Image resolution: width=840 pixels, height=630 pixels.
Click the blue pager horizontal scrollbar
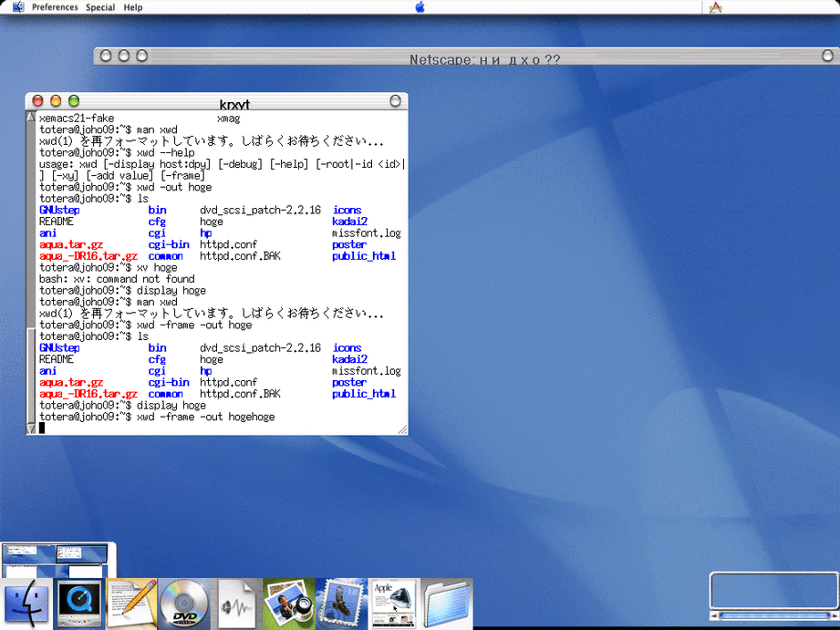click(x=773, y=615)
